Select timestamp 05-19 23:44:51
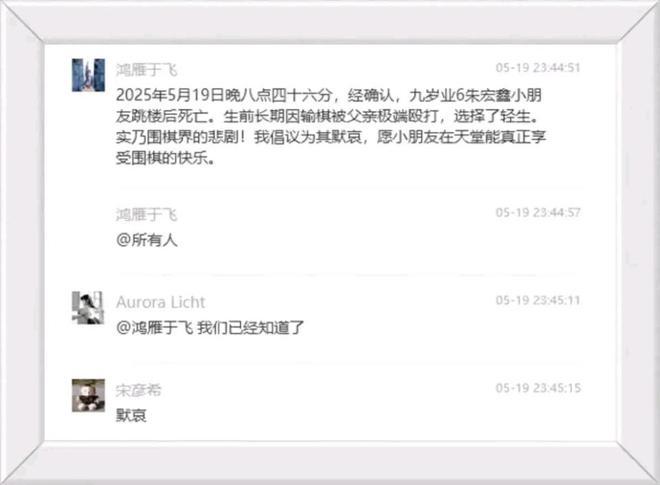Screen dimensions: 660x485 [538, 68]
